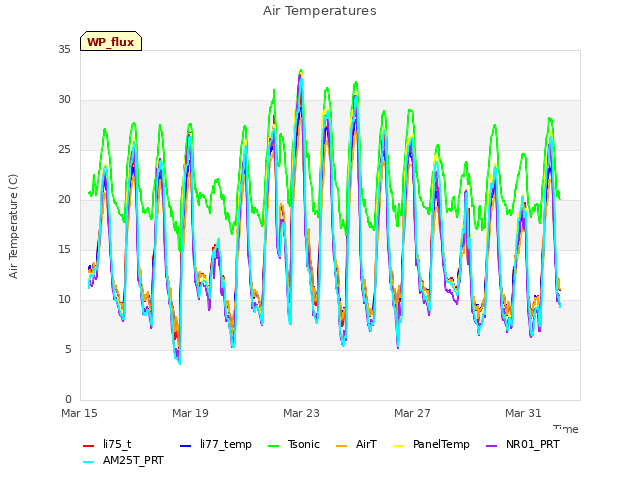Click the 25 y-axis tick label
Viewport: 640px width, 480px height.
[x=64, y=149]
